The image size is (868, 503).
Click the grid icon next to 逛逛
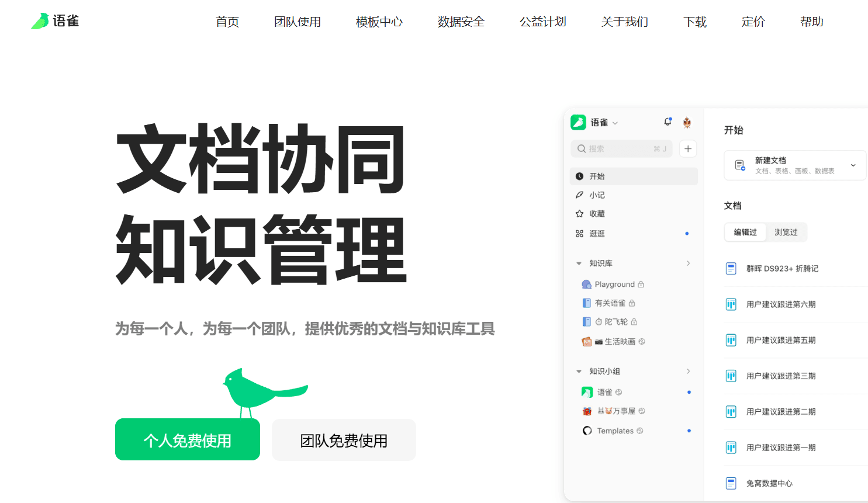[579, 234]
